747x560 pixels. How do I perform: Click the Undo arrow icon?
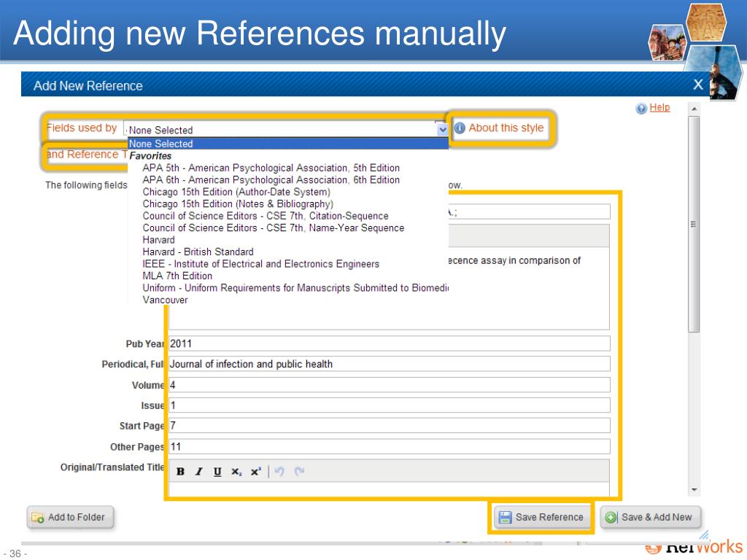(x=282, y=472)
